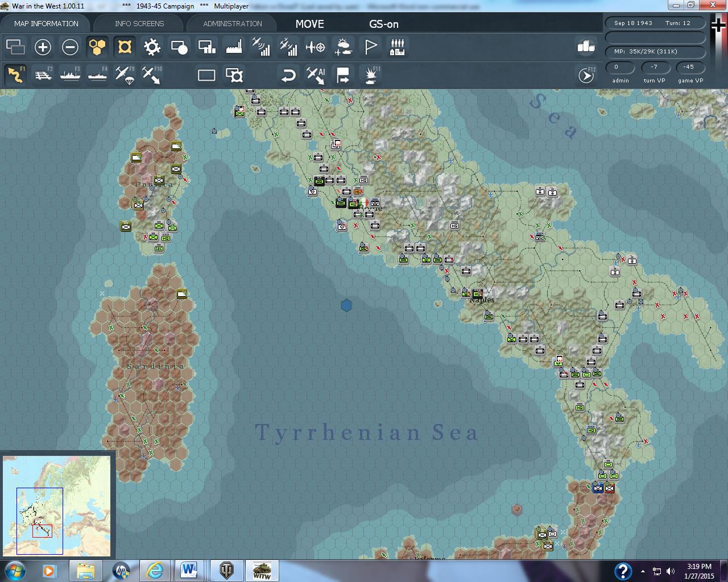Image resolution: width=728 pixels, height=582 pixels.
Task: Select the F1 ground move mode
Action: (15, 75)
